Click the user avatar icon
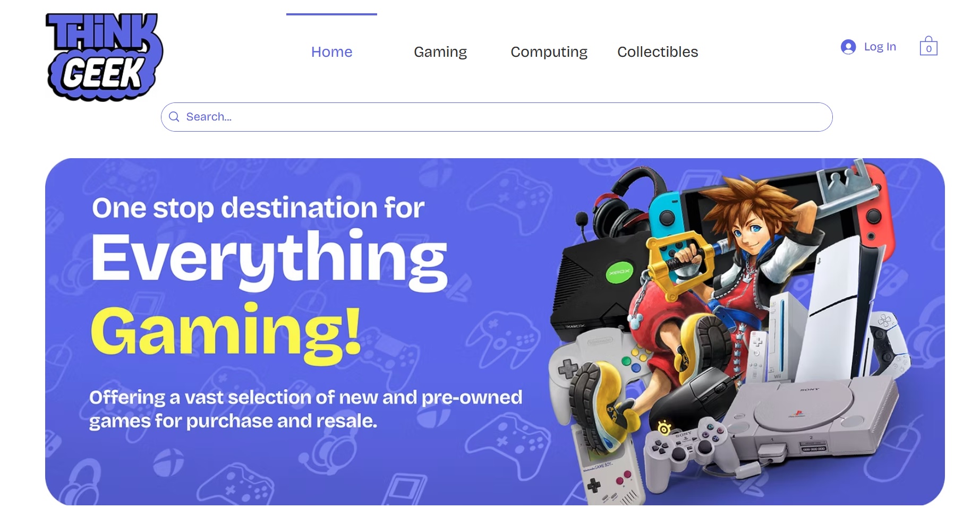Image resolution: width=980 pixels, height=508 pixels. pos(848,47)
